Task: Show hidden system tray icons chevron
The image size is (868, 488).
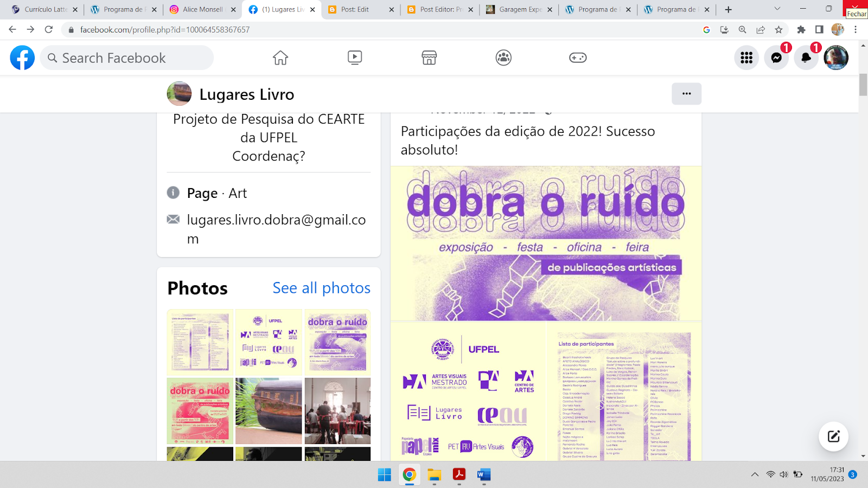Action: tap(755, 474)
